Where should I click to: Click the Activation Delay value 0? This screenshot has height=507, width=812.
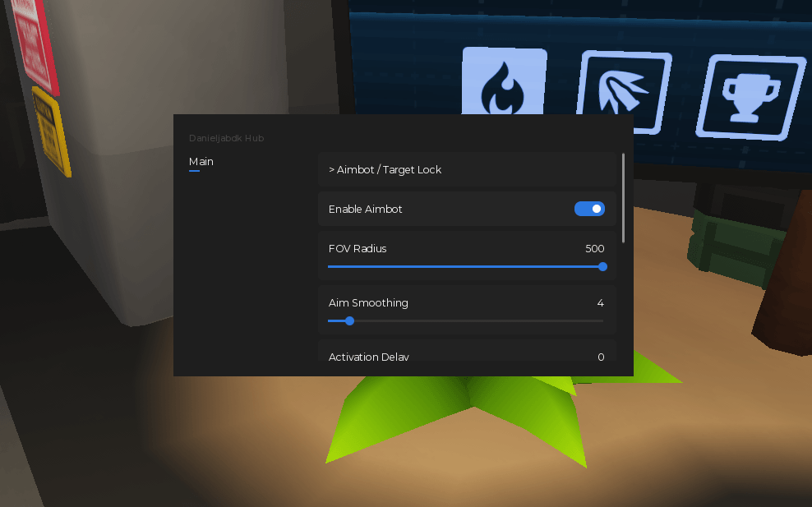click(601, 357)
